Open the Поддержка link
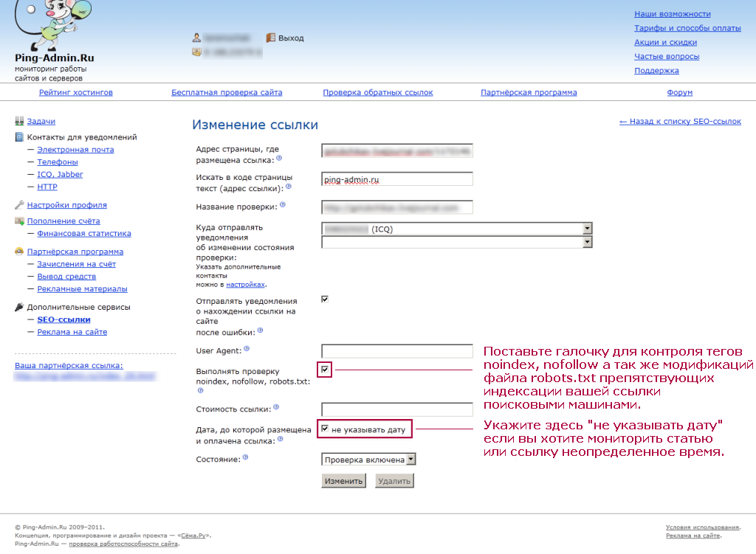 pyautogui.click(x=656, y=70)
